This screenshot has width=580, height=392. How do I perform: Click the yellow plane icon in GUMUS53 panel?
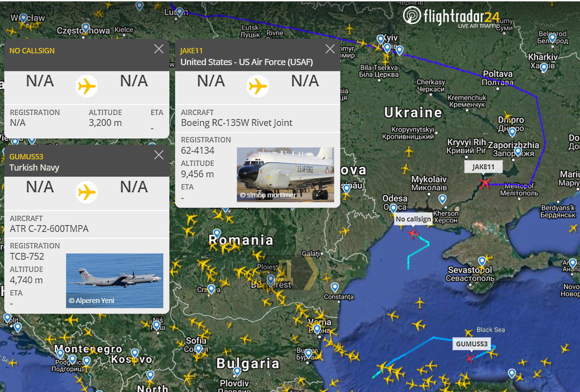(86, 192)
